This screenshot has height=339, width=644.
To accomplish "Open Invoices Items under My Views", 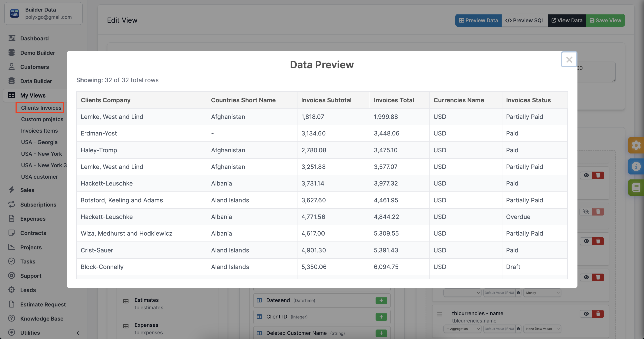I will (x=39, y=131).
